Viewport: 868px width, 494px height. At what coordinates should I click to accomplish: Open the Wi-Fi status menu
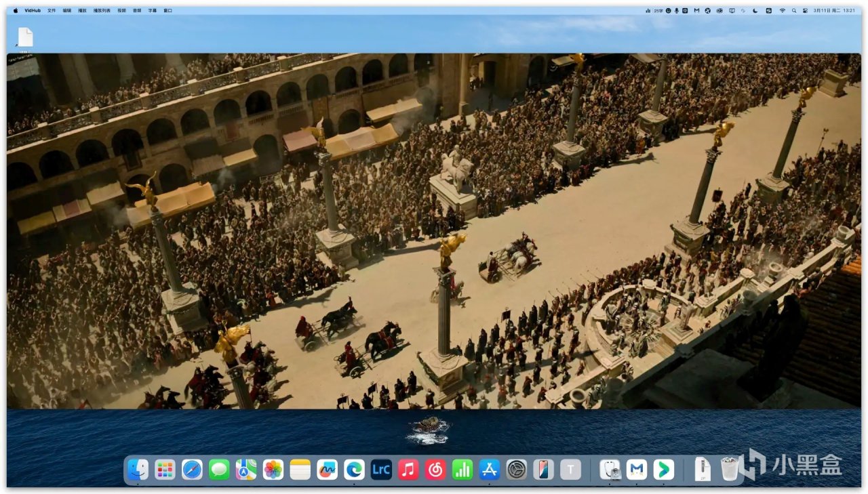click(x=782, y=11)
